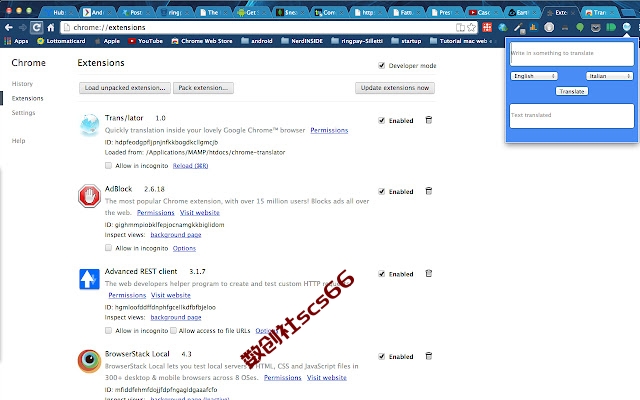Open AdBlock's background page link
640x400 pixels.
tap(176, 235)
